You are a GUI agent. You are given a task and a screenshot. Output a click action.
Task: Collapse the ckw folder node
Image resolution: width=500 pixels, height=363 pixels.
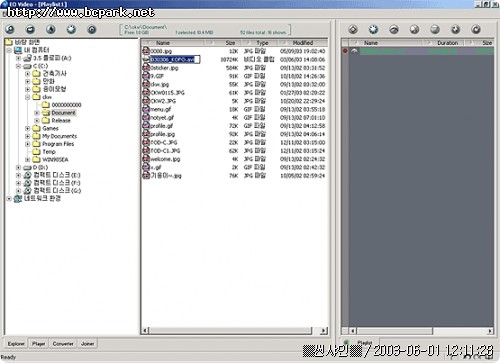[28, 97]
